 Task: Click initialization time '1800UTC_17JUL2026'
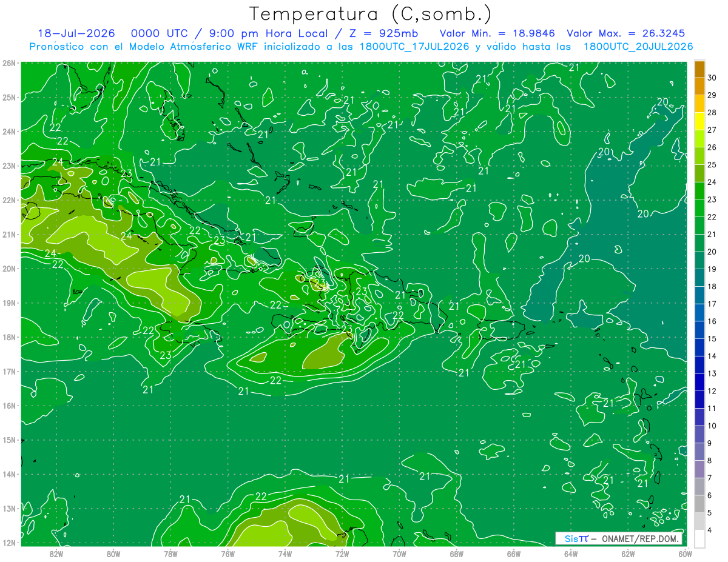point(414,47)
